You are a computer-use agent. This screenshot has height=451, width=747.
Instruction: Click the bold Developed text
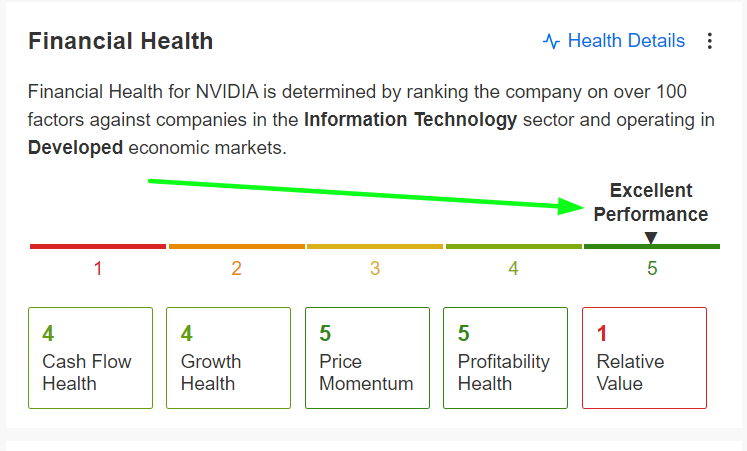[x=75, y=148]
